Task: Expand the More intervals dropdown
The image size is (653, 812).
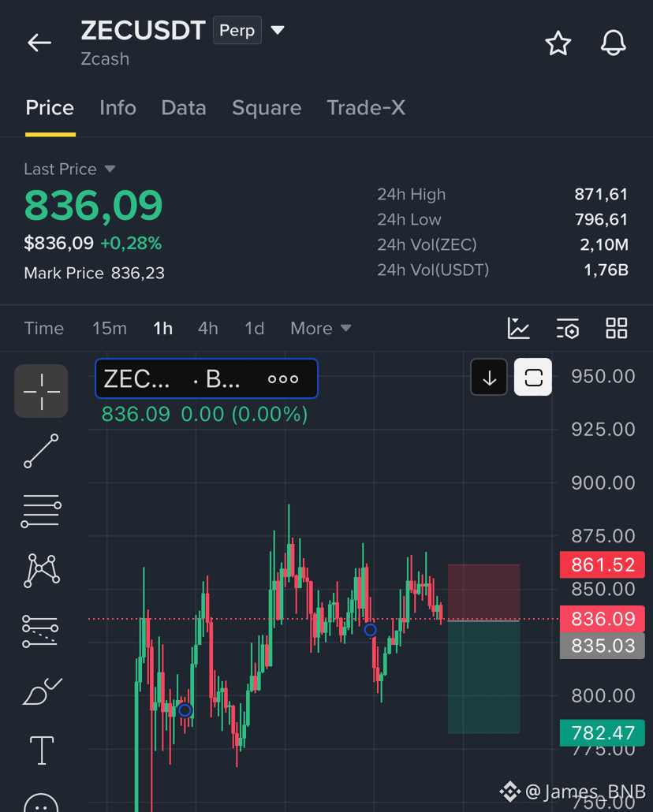Action: tap(321, 328)
